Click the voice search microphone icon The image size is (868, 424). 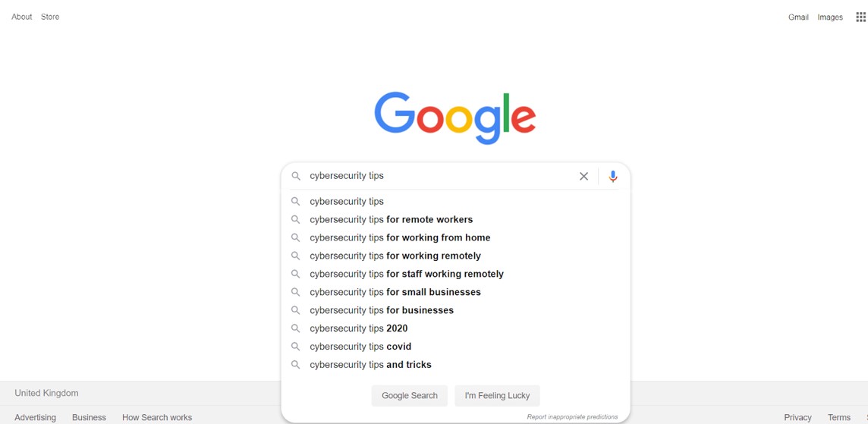[613, 176]
